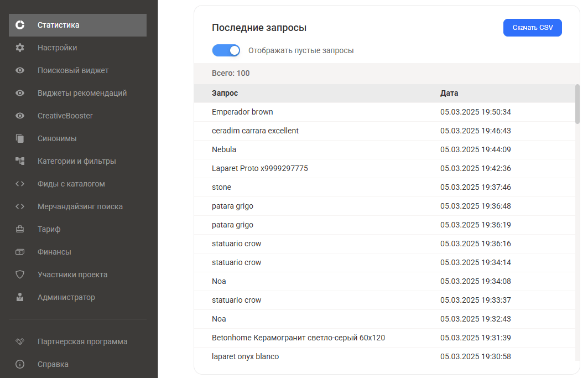
Task: Open Категории и фильтры
Action: pos(77,161)
